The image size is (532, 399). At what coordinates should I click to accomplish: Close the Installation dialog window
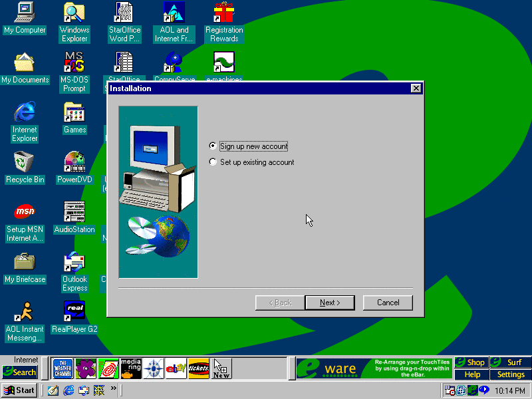(x=416, y=88)
